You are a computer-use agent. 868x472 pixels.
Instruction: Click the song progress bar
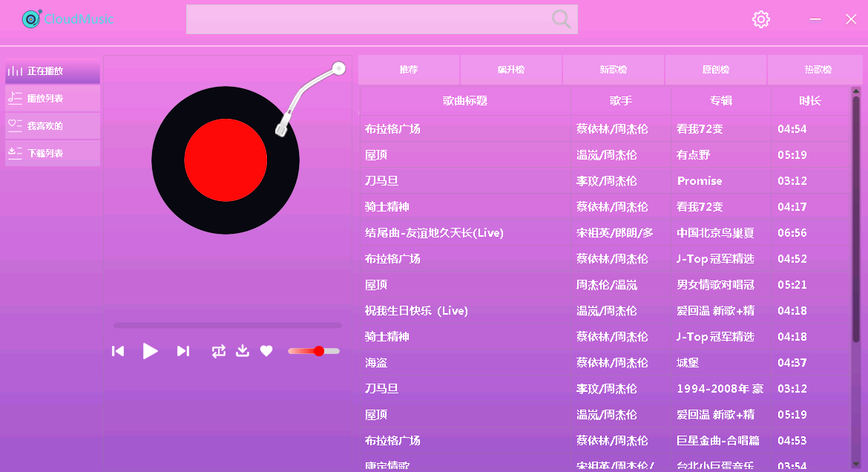[228, 326]
